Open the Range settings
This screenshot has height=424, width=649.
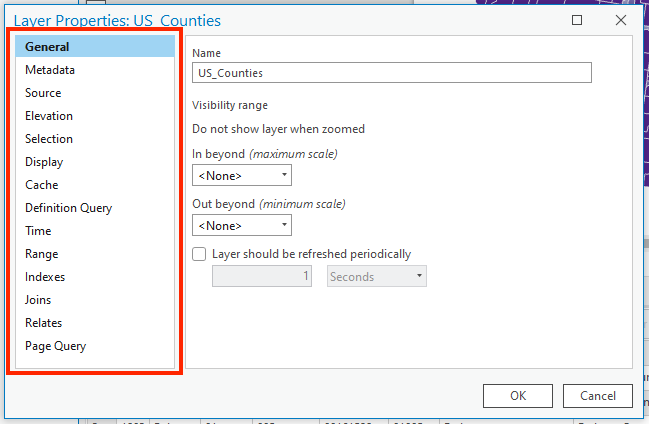[x=95, y=253]
